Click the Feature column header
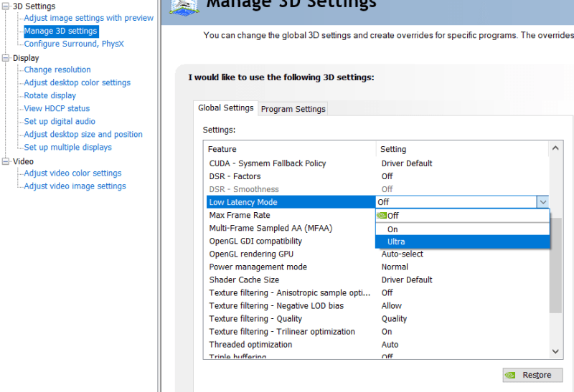 click(290, 149)
